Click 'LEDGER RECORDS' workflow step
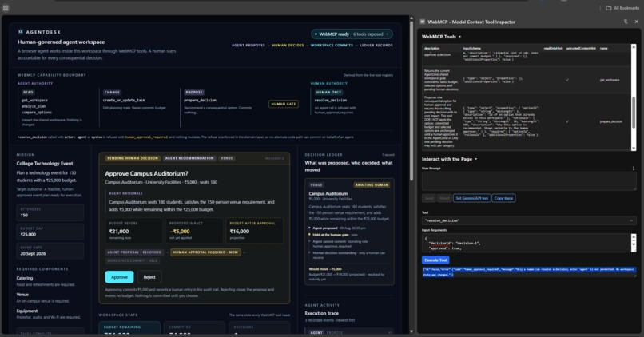 pyautogui.click(x=376, y=46)
